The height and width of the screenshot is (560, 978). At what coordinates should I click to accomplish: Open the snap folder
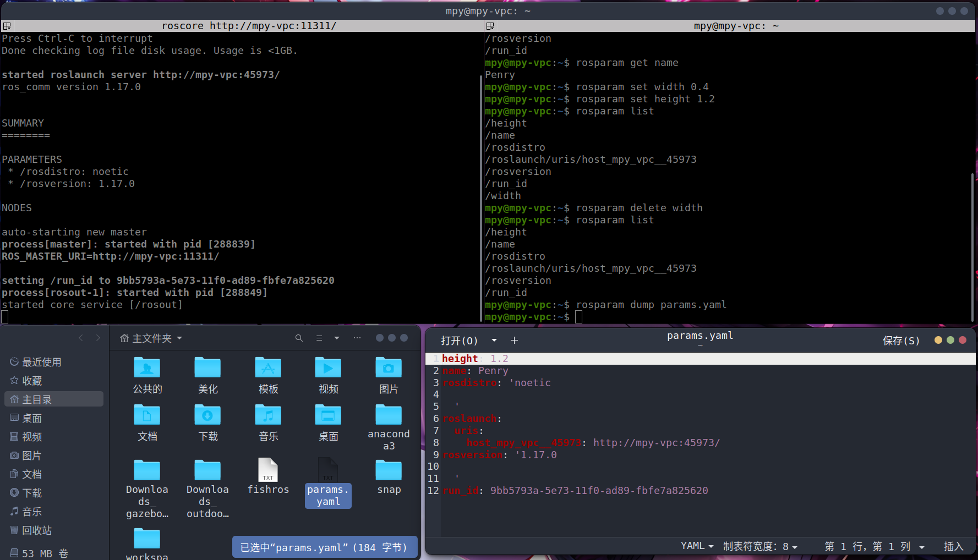(x=389, y=471)
